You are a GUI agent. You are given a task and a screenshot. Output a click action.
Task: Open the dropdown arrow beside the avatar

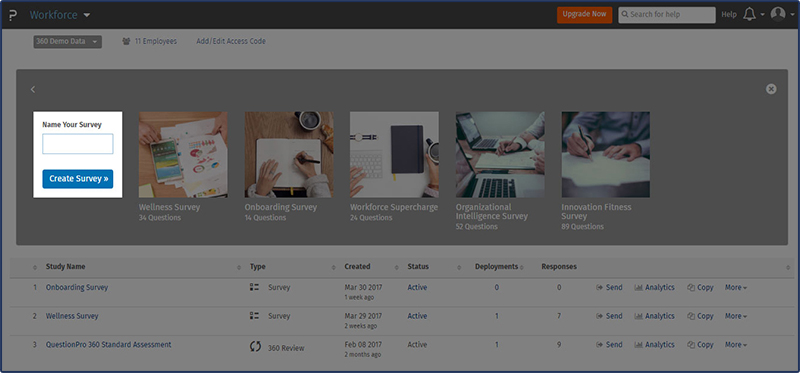[x=792, y=15]
